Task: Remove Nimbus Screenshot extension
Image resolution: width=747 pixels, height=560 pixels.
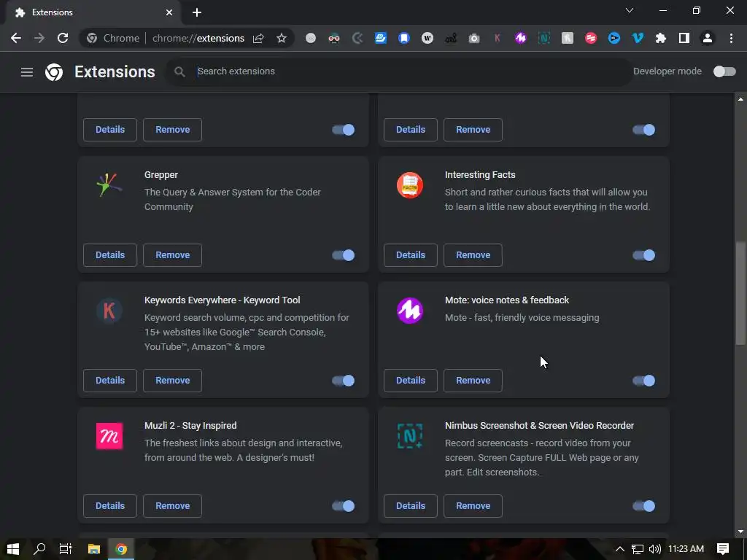Action: click(473, 506)
